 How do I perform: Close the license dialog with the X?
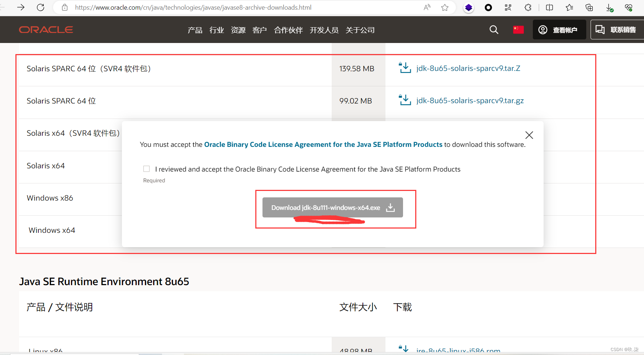coord(529,135)
